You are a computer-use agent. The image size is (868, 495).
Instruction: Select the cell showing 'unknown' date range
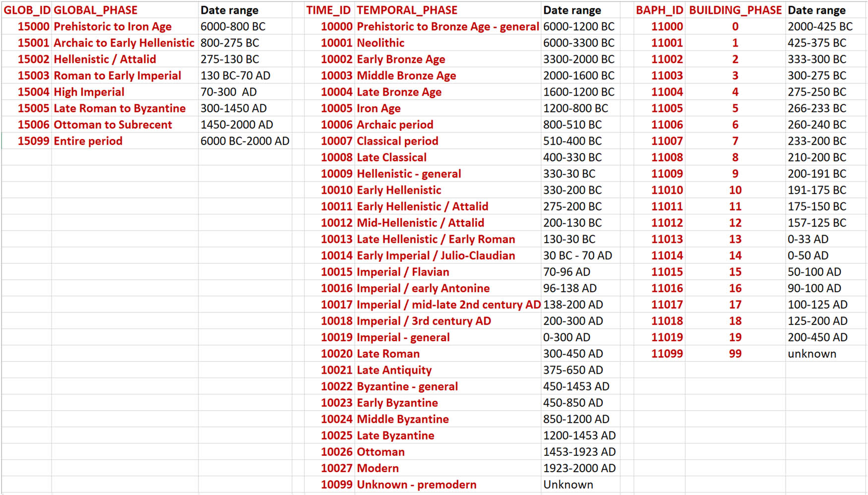pyautogui.click(x=812, y=354)
